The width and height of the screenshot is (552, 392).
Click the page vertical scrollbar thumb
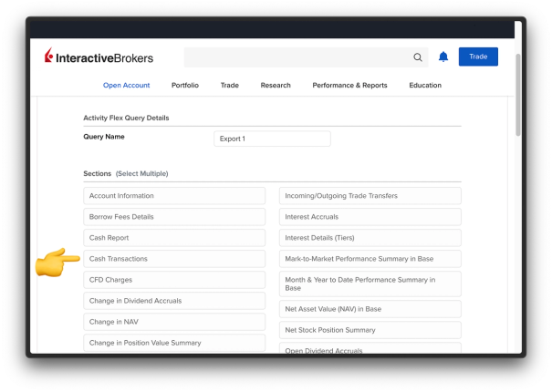tap(518, 95)
